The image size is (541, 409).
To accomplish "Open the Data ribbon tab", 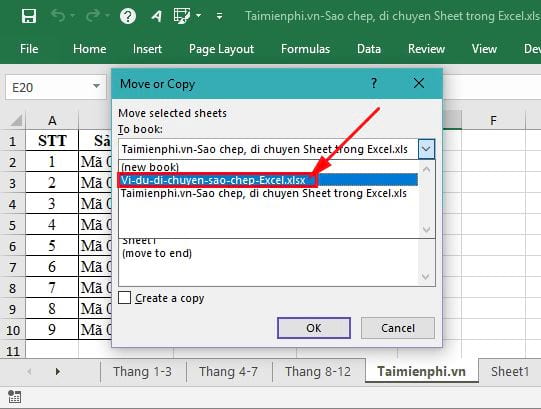I will [x=369, y=49].
